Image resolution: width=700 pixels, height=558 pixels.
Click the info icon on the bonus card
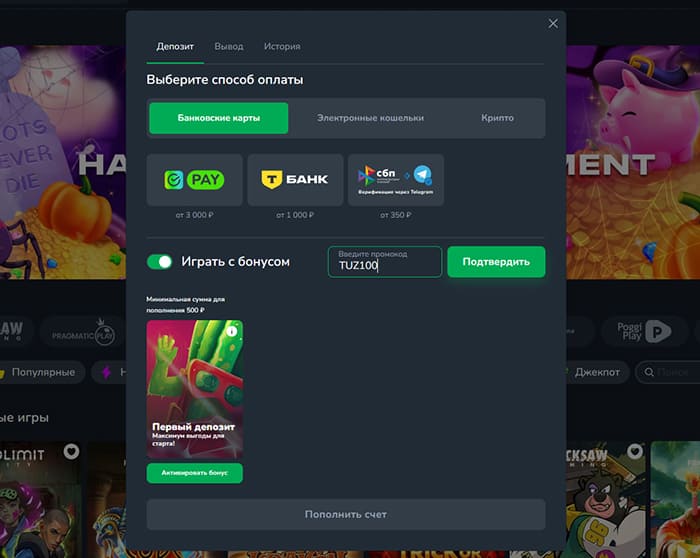coord(232,331)
